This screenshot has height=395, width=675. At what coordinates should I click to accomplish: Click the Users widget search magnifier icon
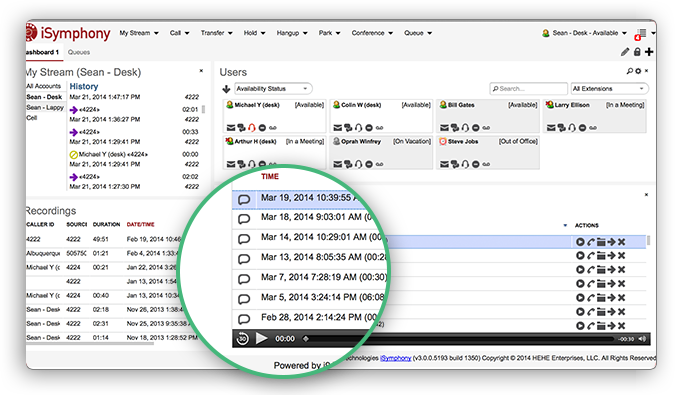click(x=630, y=71)
